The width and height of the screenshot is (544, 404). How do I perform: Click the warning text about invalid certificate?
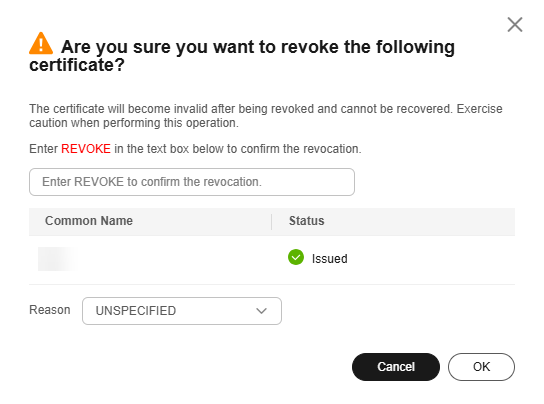tap(266, 116)
